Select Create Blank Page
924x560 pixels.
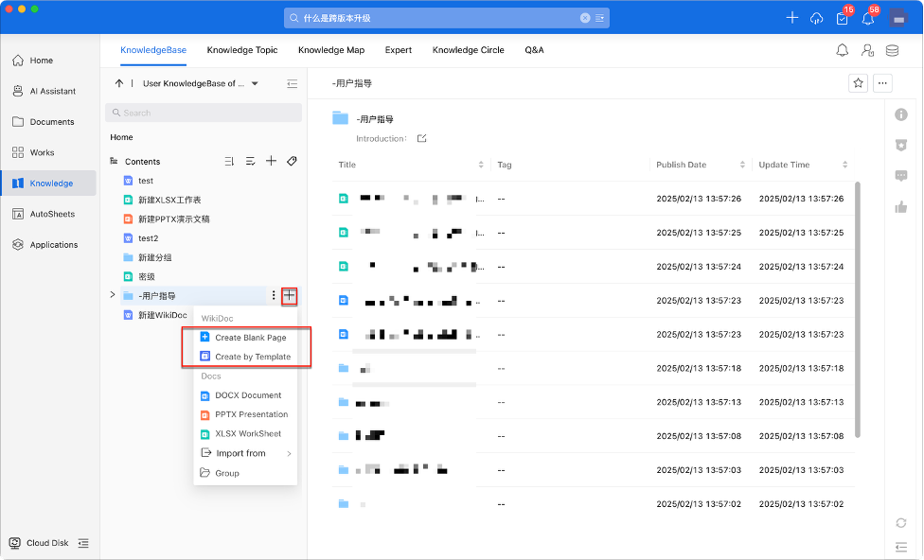(x=250, y=338)
